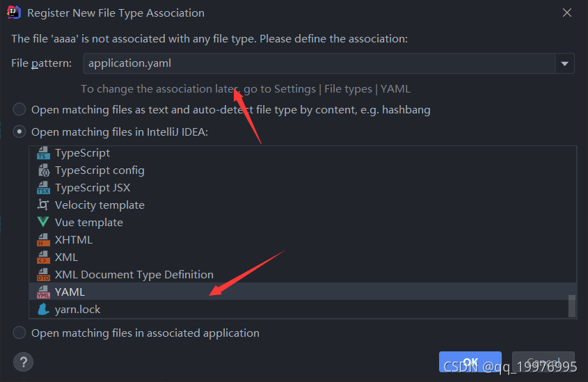Click the IntelliJ IDEA logo in title bar
The width and height of the screenshot is (588, 382).
pyautogui.click(x=14, y=13)
